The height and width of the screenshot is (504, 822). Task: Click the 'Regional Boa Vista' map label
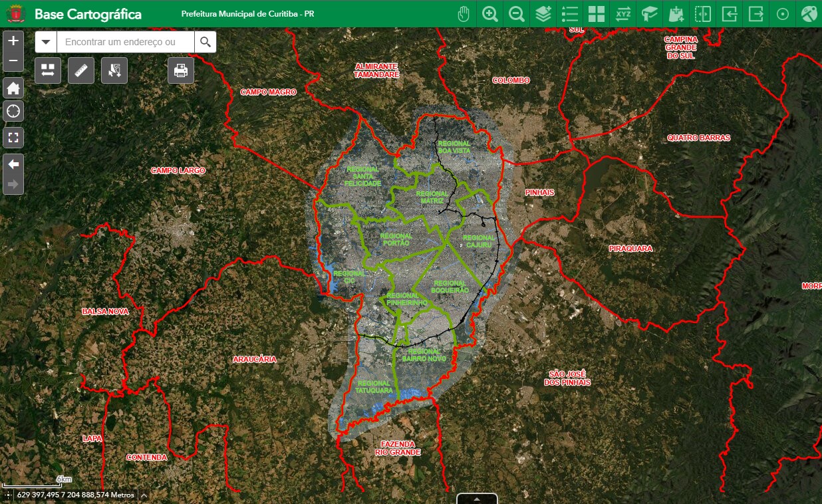[x=454, y=147]
